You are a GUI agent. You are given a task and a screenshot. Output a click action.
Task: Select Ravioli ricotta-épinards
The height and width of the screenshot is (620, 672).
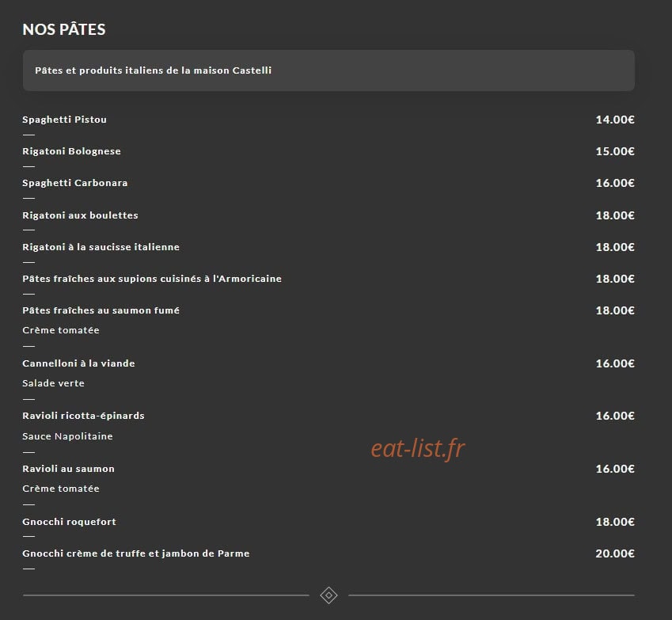click(83, 416)
